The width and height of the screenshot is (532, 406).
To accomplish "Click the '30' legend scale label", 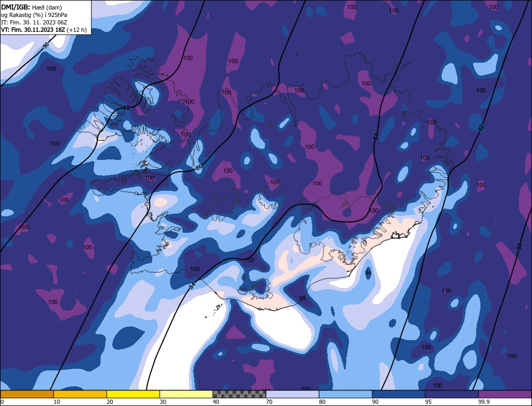I will 162,402.
